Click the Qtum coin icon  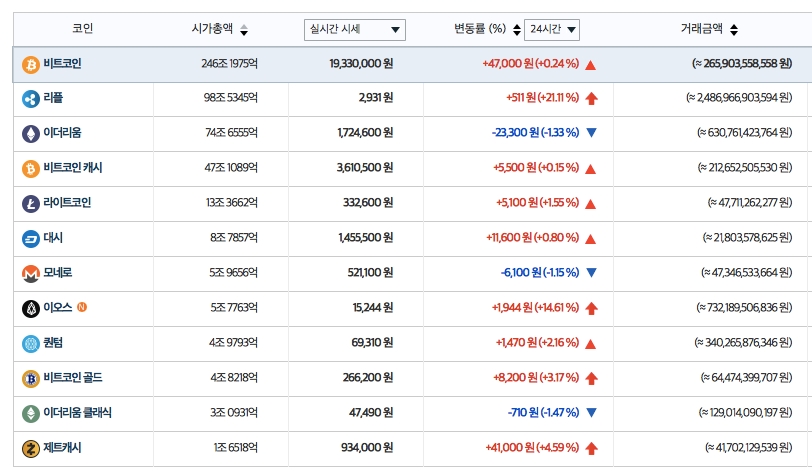click(30, 343)
